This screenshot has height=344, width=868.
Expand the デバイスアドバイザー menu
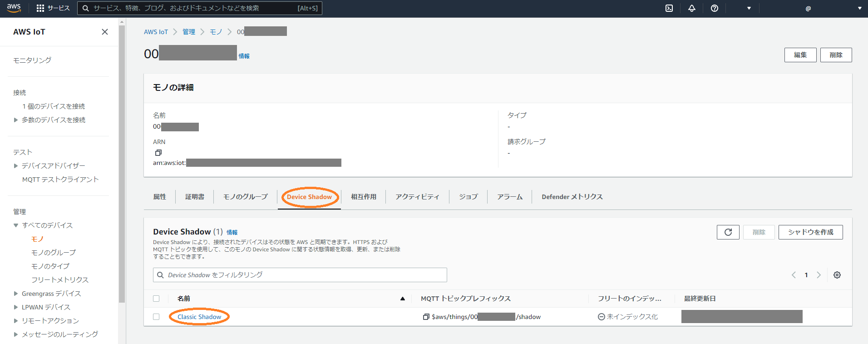(x=16, y=166)
